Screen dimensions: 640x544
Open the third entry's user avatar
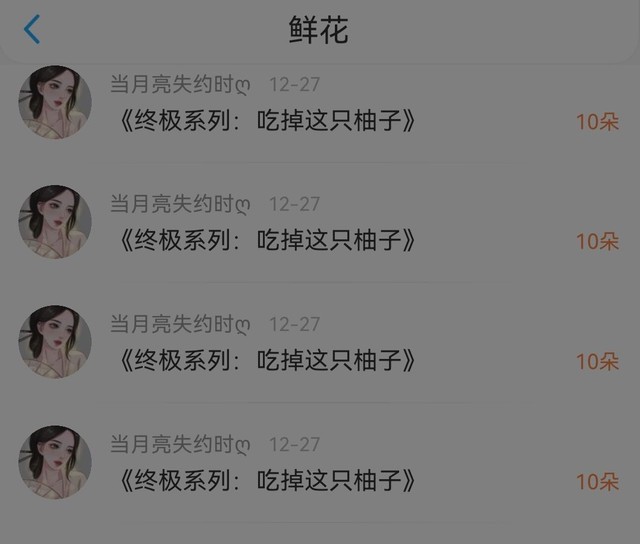(x=55, y=342)
